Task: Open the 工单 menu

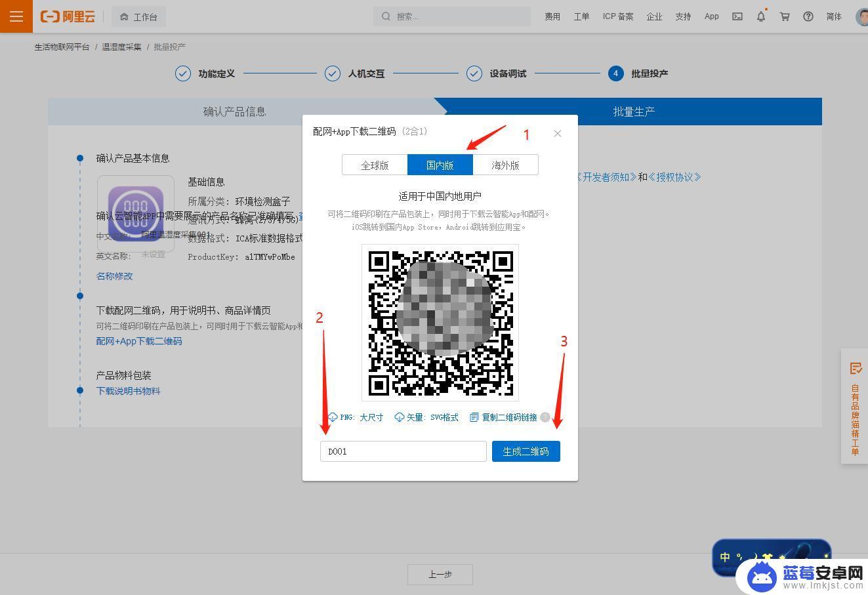Action: pyautogui.click(x=581, y=16)
